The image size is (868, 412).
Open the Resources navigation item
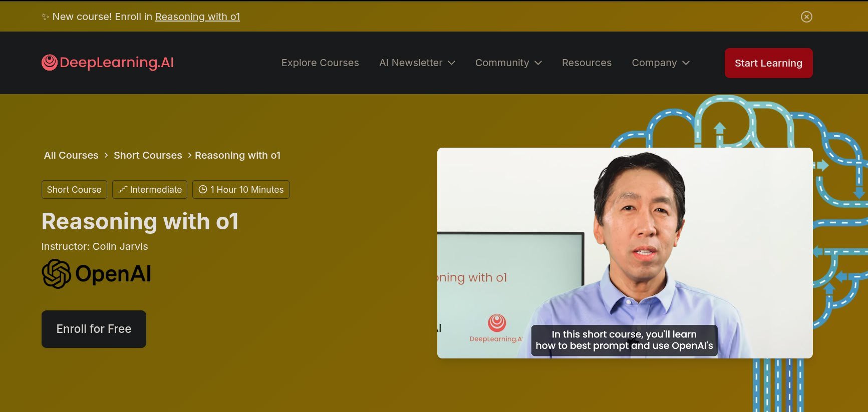click(x=587, y=63)
